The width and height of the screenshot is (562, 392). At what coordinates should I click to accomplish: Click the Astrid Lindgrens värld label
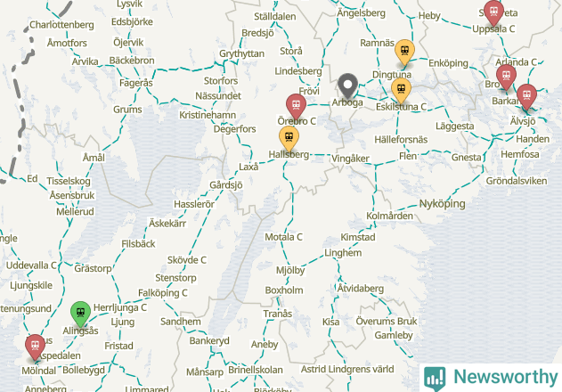coord(347,369)
